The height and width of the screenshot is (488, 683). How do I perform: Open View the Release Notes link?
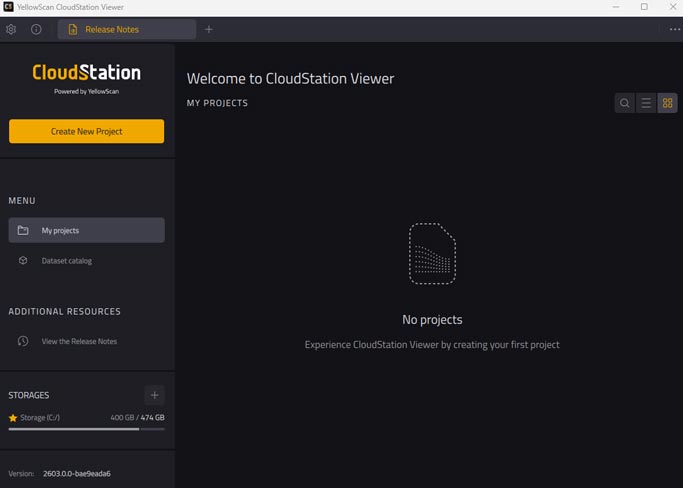point(79,341)
